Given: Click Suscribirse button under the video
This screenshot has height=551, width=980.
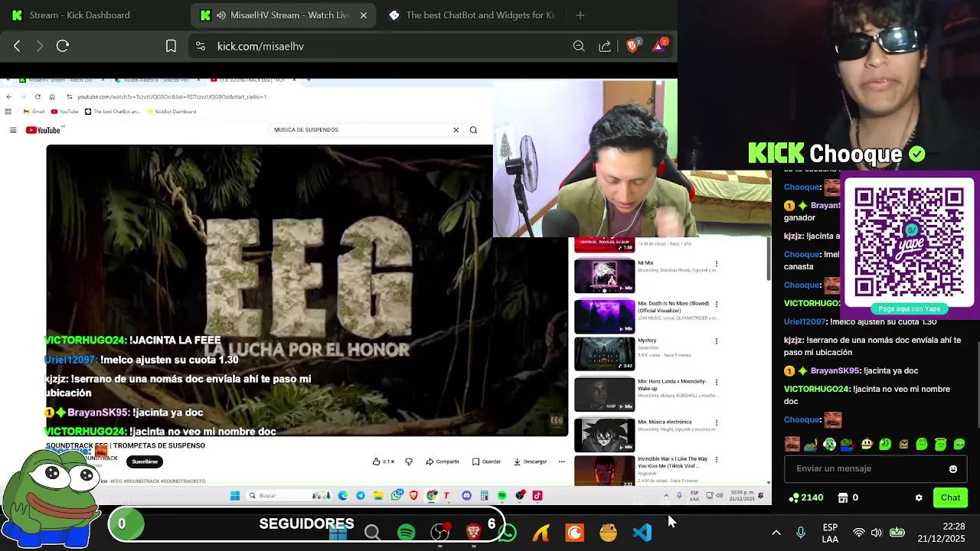Looking at the screenshot, I should tap(145, 461).
